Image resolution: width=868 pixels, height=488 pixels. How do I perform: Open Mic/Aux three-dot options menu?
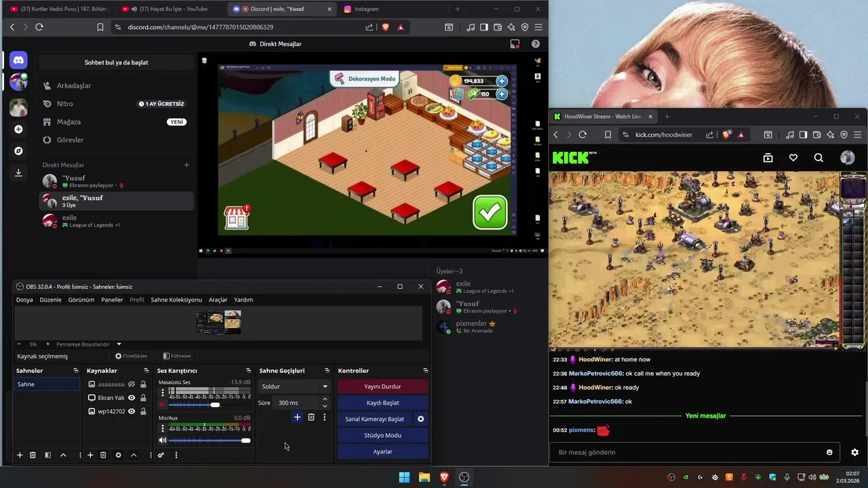pos(162,428)
